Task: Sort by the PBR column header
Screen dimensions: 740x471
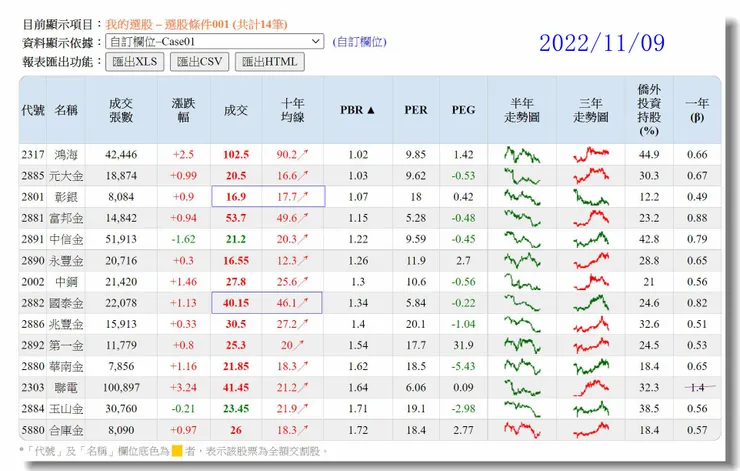Action: point(357,110)
